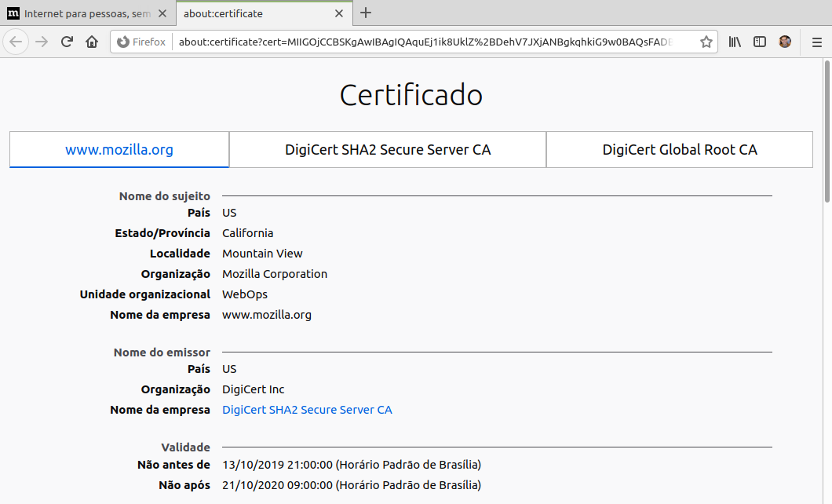832x504 pixels.
Task: Go back to the previous page
Action: point(16,42)
